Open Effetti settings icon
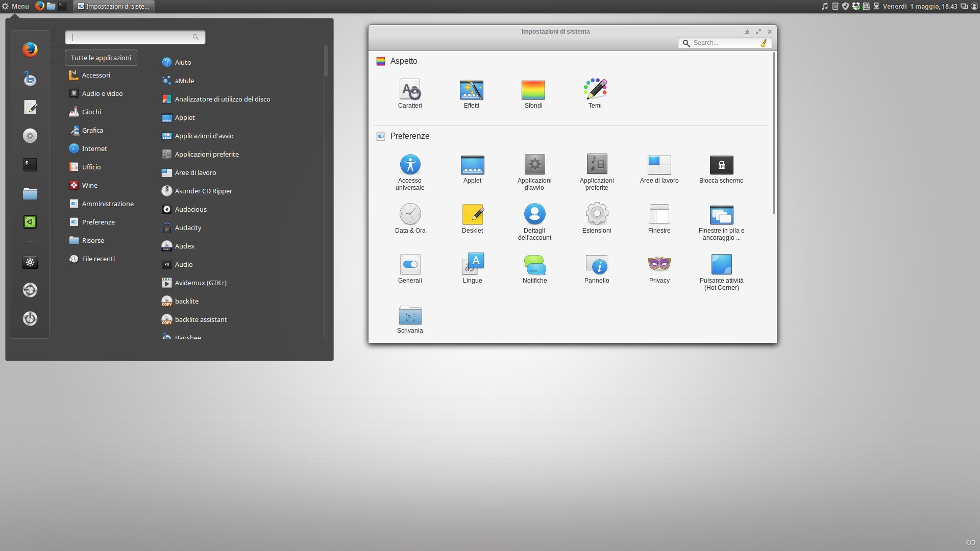Screen dimensions: 980x551 tap(472, 93)
